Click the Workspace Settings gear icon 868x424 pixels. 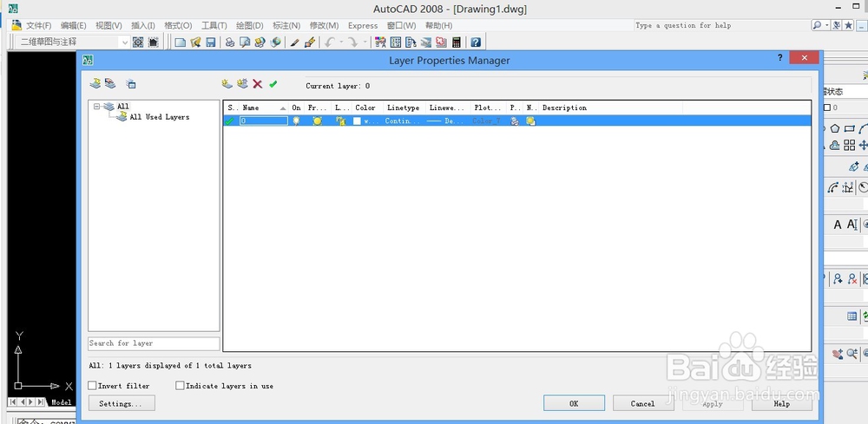138,42
